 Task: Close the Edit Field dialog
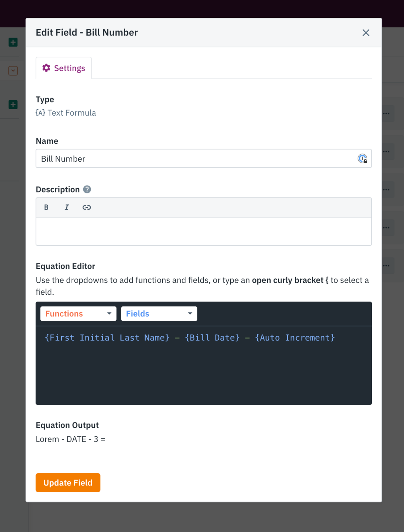tap(366, 33)
